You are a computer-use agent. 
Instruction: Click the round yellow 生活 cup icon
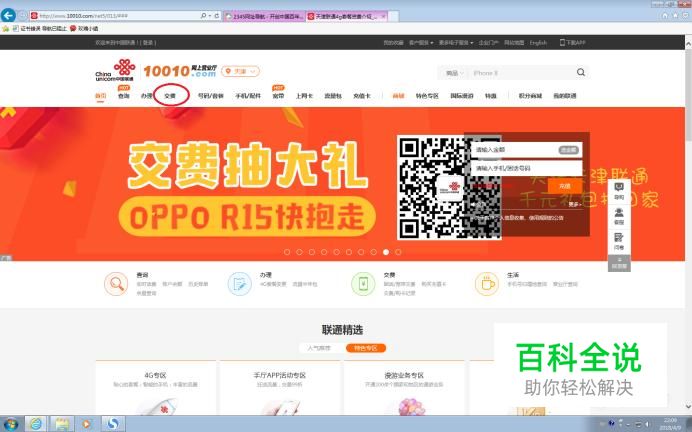pyautogui.click(x=487, y=284)
